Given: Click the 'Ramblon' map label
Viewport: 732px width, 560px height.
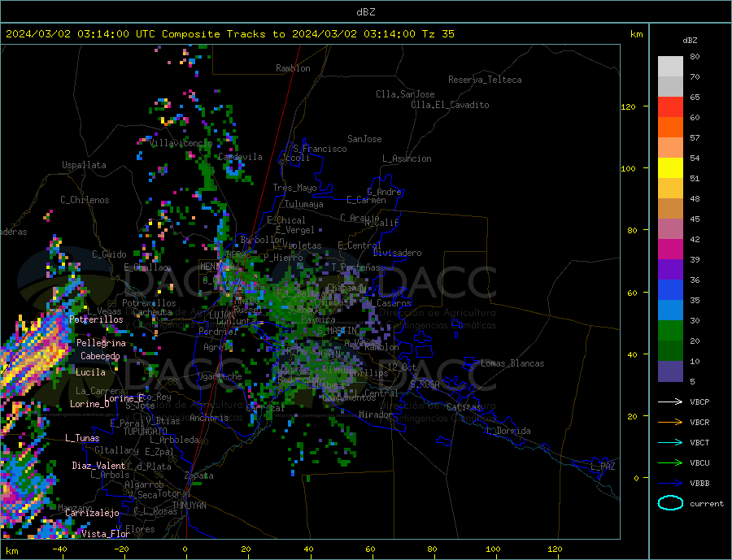Looking at the screenshot, I should pos(293,68).
